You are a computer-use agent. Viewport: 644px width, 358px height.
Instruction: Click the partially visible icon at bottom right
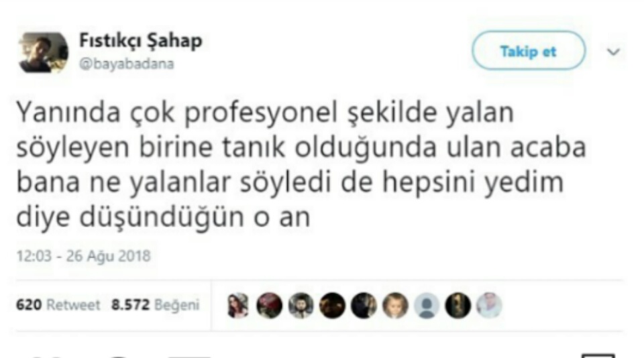click(x=598, y=355)
